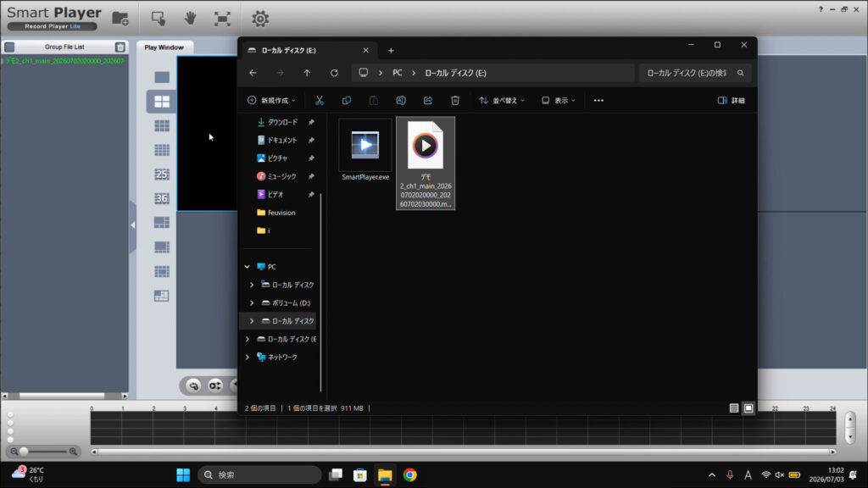This screenshot has height=488, width=868.
Task: Go back in File Explorer
Action: coord(253,73)
